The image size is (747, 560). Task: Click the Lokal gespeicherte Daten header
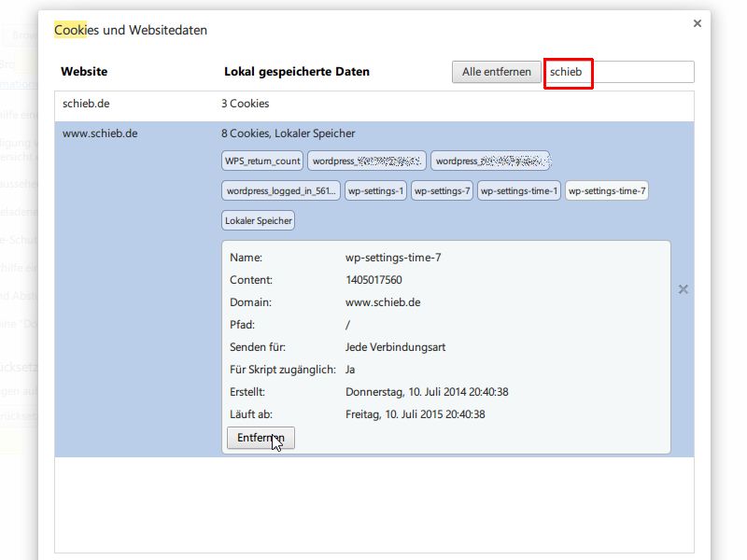point(297,72)
